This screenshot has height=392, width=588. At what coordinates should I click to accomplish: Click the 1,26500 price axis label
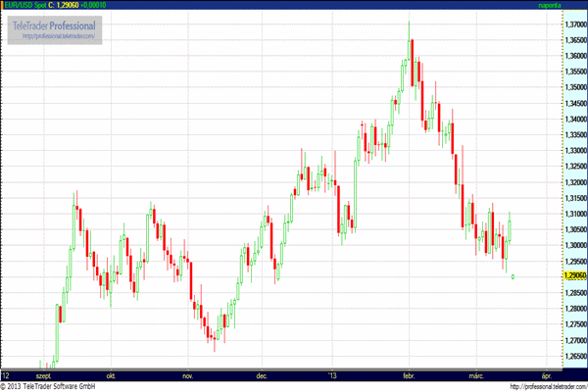pos(575,356)
